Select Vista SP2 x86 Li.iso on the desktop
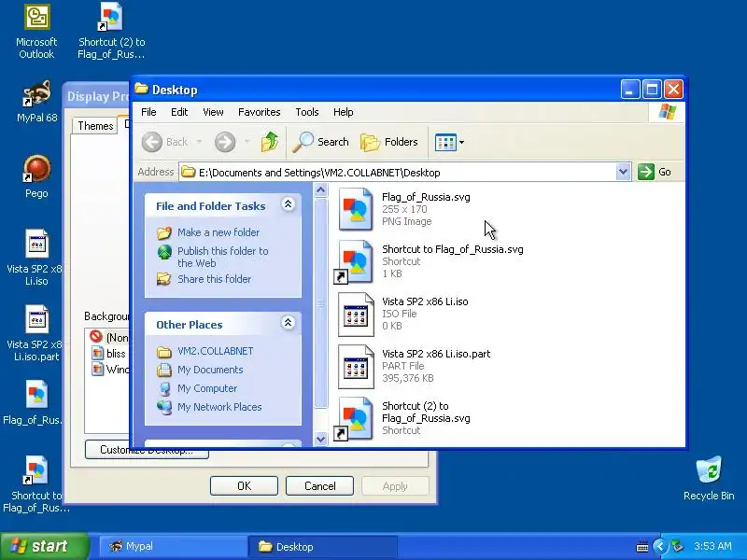Screen dimensions: 747x560 pyautogui.click(x=35, y=258)
